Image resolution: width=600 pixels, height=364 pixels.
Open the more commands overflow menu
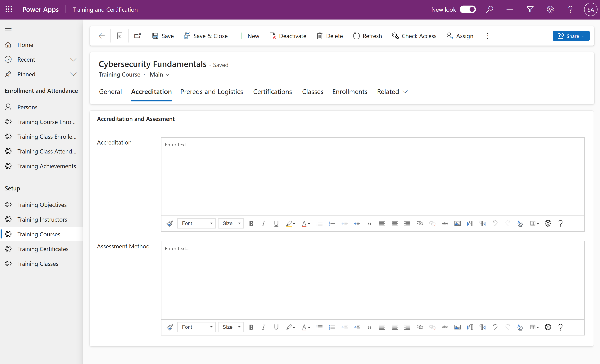pos(488,36)
